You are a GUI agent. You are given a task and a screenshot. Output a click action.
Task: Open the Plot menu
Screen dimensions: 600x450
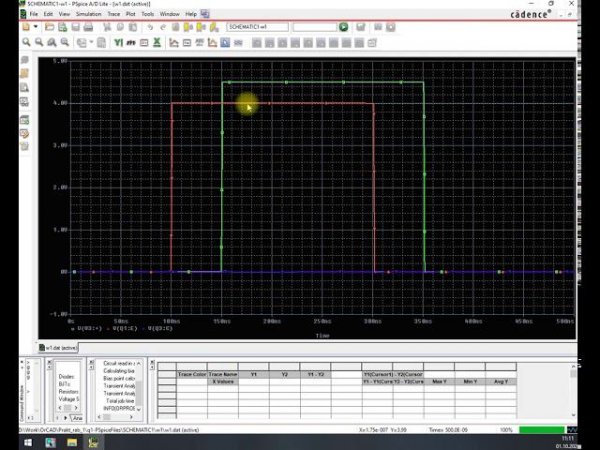pos(130,14)
